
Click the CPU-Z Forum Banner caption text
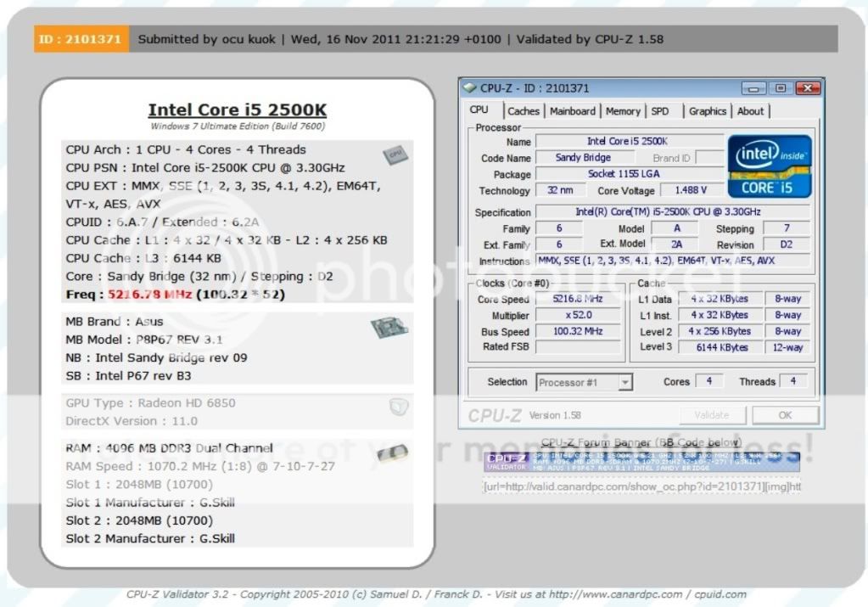[641, 442]
